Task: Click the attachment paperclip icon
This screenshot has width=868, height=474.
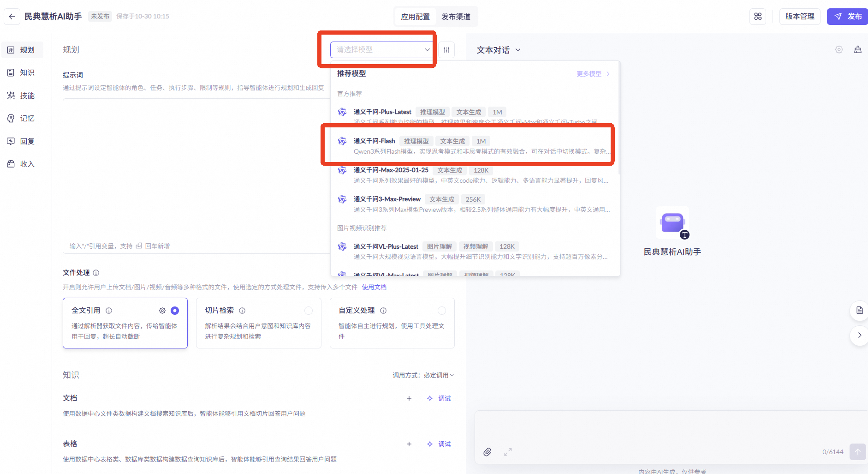Action: (488, 452)
